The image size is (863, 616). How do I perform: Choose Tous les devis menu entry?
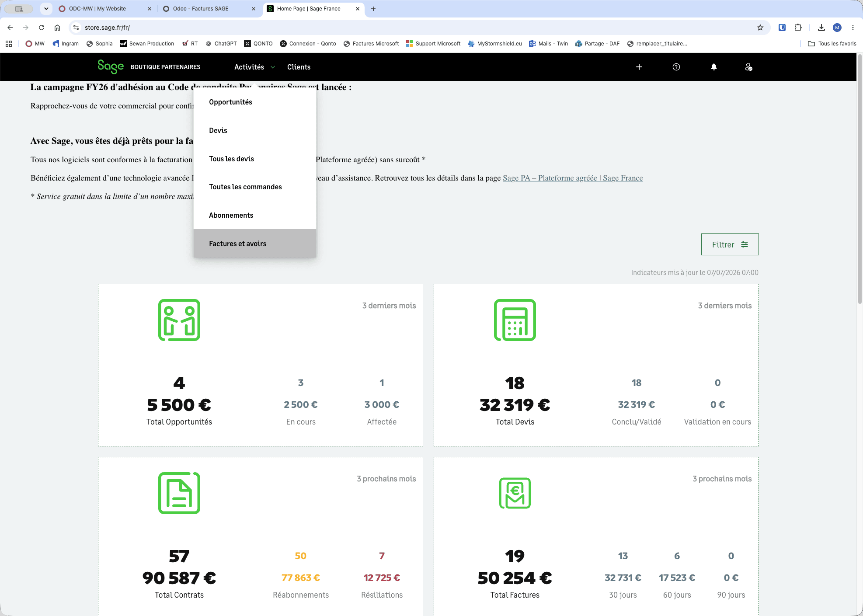tap(255, 159)
